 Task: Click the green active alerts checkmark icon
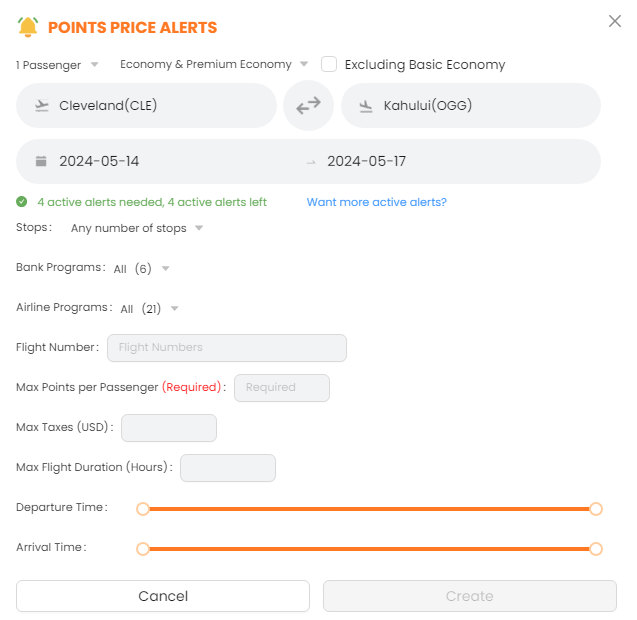coord(22,202)
